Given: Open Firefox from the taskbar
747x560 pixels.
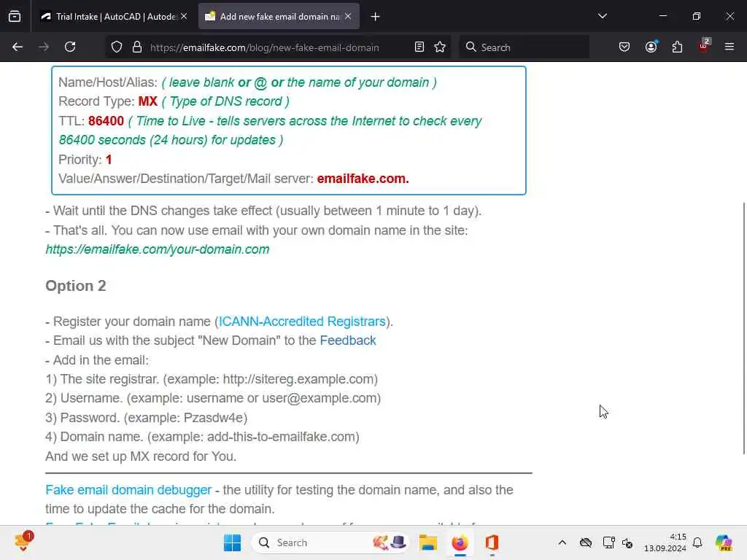Looking at the screenshot, I should 460,542.
